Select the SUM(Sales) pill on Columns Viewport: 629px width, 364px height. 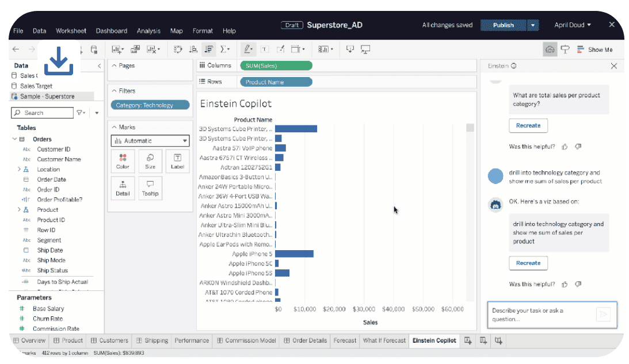point(276,66)
